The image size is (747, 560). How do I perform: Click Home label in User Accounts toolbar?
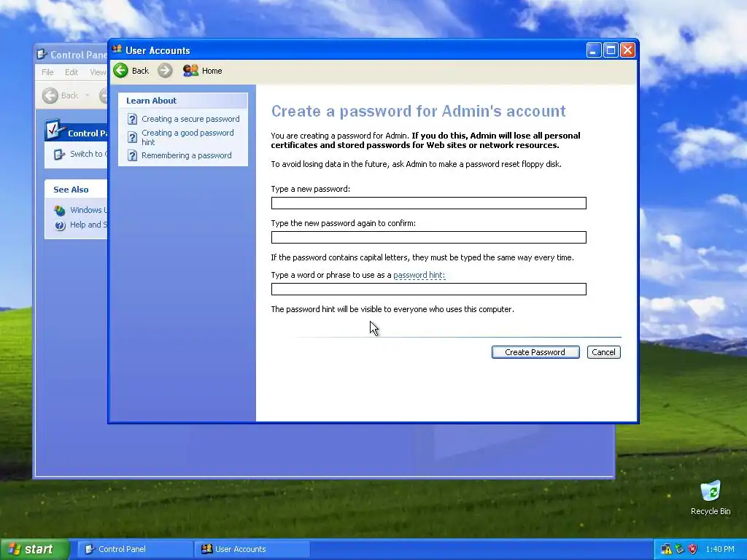(x=212, y=71)
